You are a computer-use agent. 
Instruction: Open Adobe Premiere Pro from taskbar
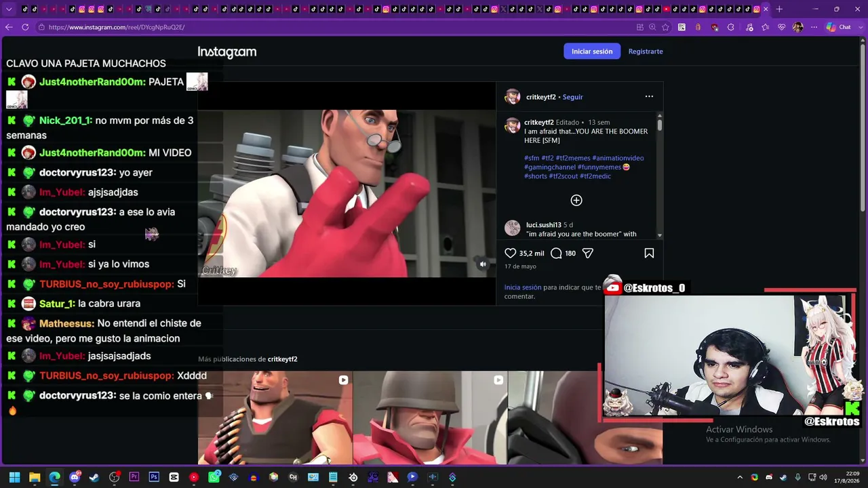[134, 477]
